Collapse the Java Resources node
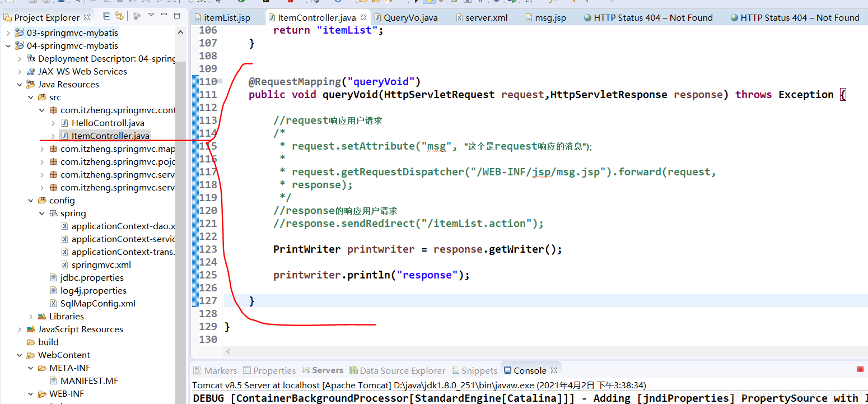 click(x=20, y=84)
